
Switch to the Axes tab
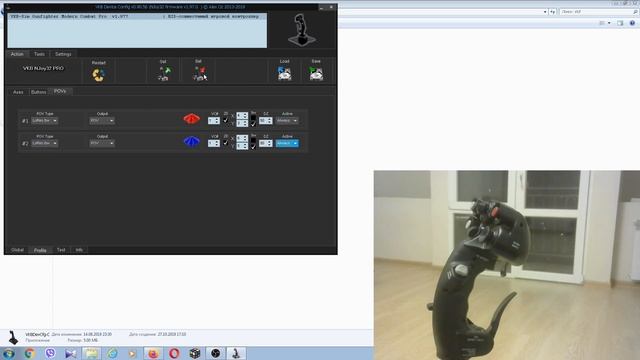(18, 92)
